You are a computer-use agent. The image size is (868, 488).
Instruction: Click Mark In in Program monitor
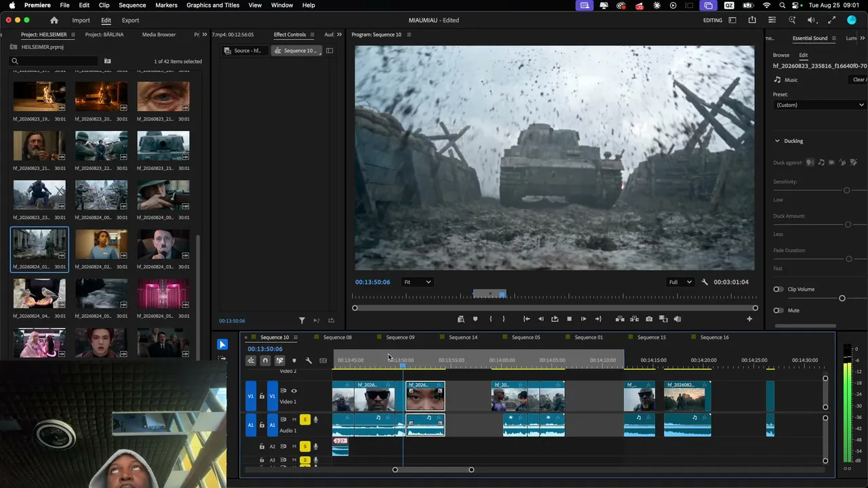(x=490, y=319)
